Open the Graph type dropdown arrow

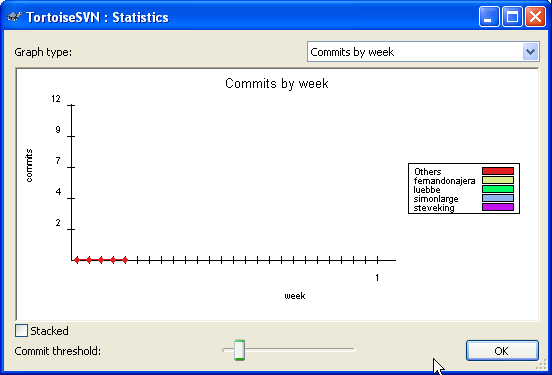point(531,52)
